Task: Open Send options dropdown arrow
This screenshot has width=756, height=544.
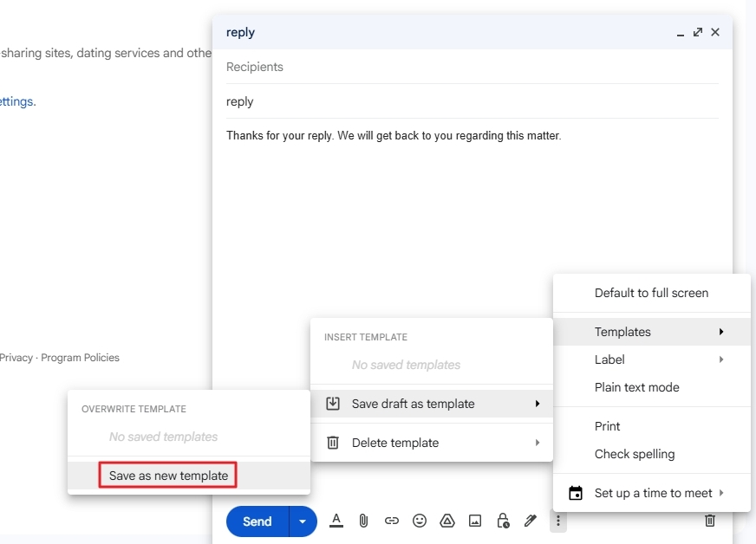Action: 303,521
